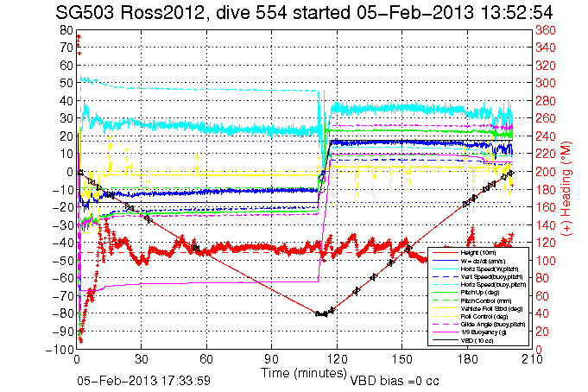This screenshot has width=588, height=392.
Task: Select legend entry "Horiz Speed(buoy,pitch)"
Action: [493, 285]
